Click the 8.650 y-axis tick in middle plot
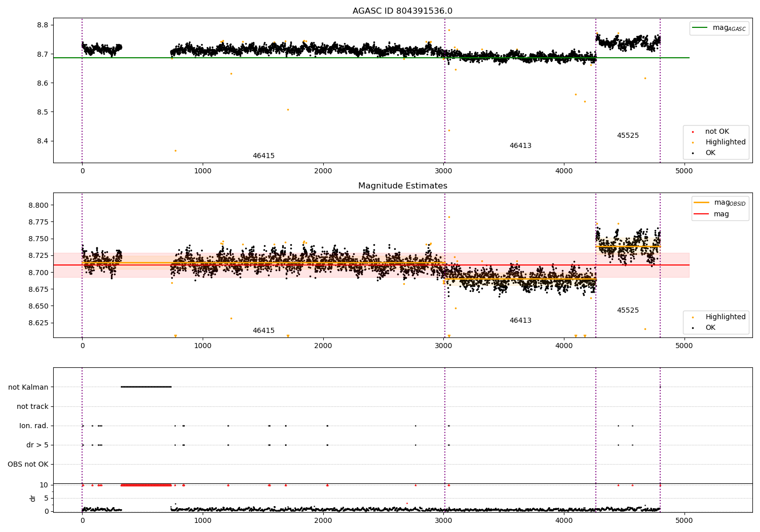760x532 pixels. pyautogui.click(x=39, y=306)
